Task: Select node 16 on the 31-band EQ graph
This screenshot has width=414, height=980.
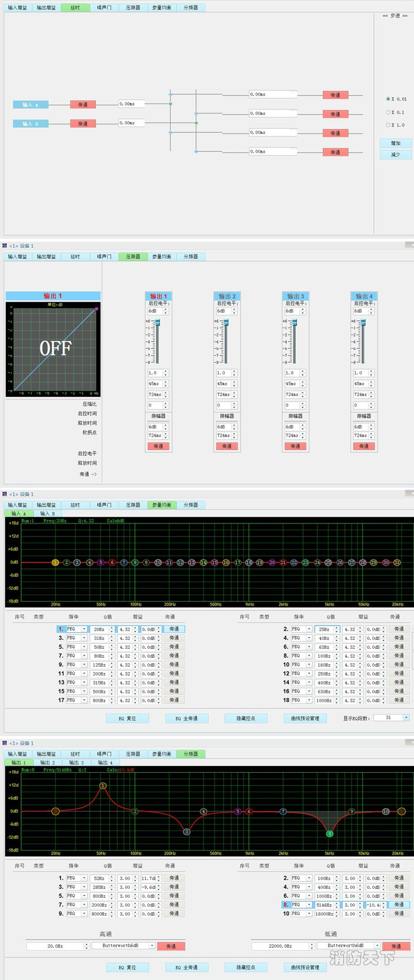Action: click(x=226, y=563)
